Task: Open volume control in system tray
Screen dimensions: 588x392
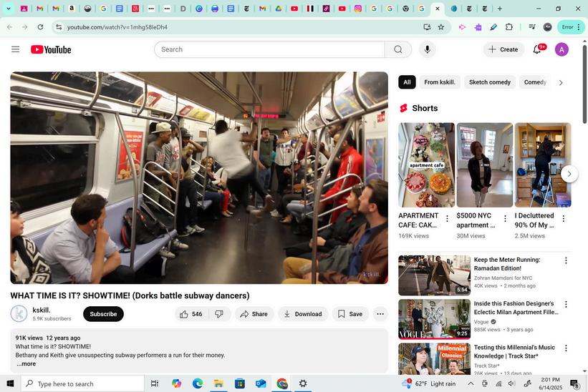Action: click(x=512, y=383)
